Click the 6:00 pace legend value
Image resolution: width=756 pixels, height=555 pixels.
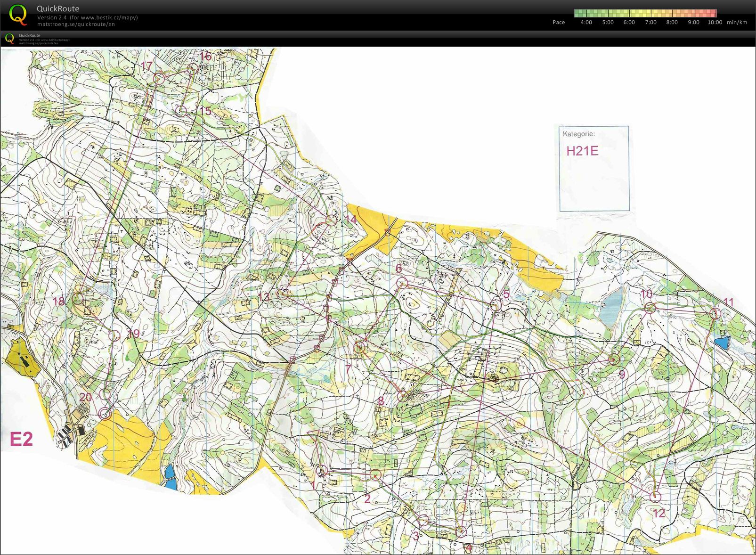pyautogui.click(x=629, y=22)
